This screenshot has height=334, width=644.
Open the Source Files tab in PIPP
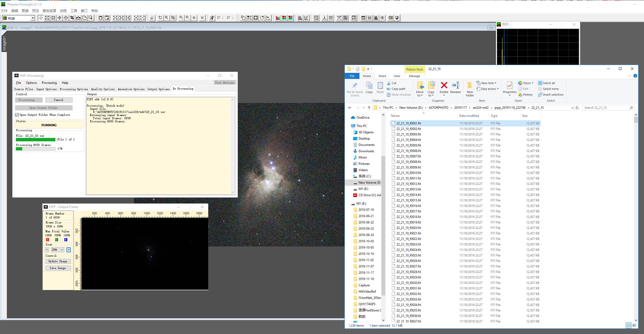(x=23, y=89)
